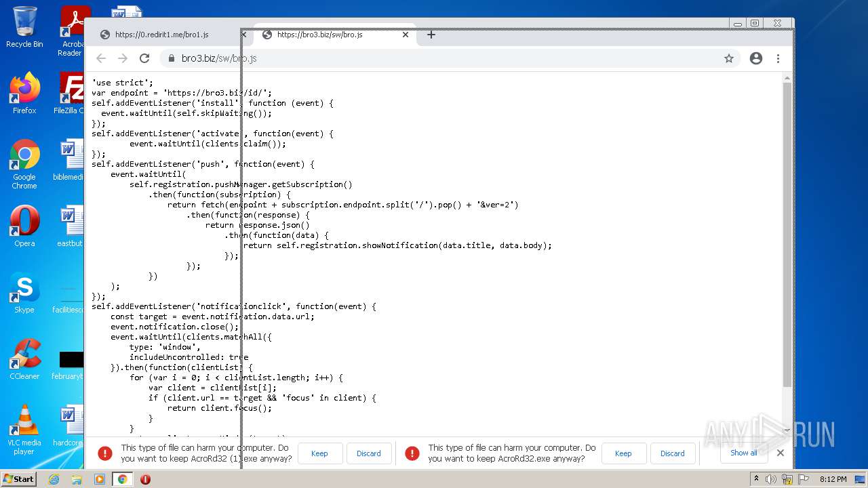
Task: Open the Windows Start menu
Action: point(19,479)
